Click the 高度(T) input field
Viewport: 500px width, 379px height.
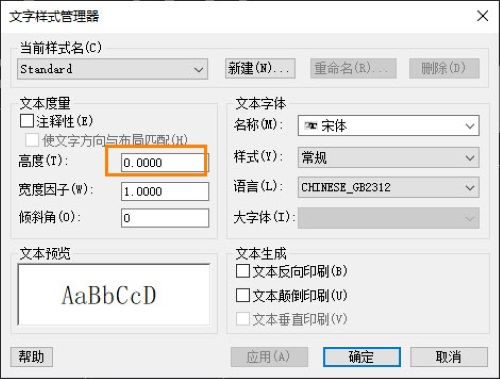click(x=165, y=163)
